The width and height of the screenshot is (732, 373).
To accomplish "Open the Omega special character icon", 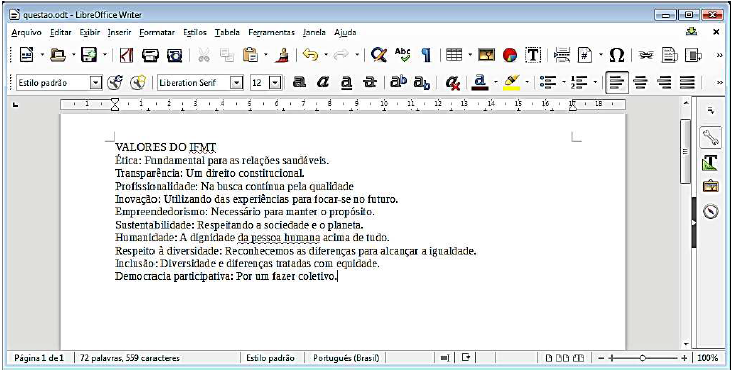I will 617,55.
